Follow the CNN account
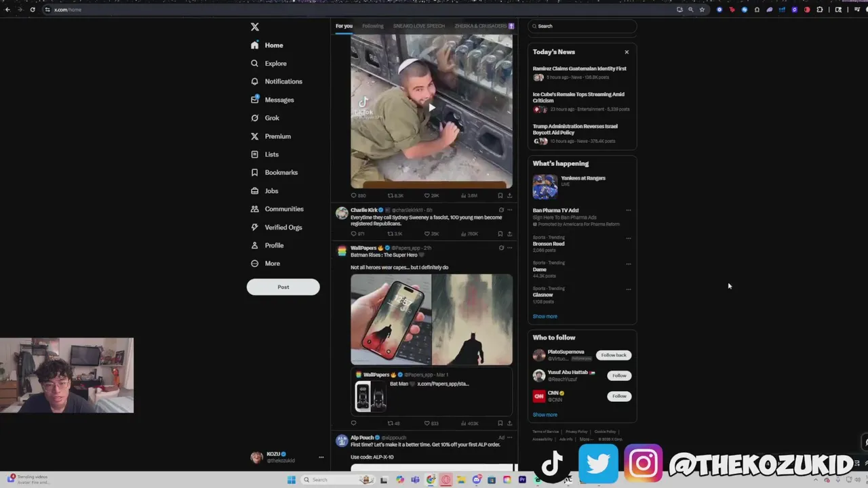This screenshot has height=488, width=868. click(x=619, y=396)
